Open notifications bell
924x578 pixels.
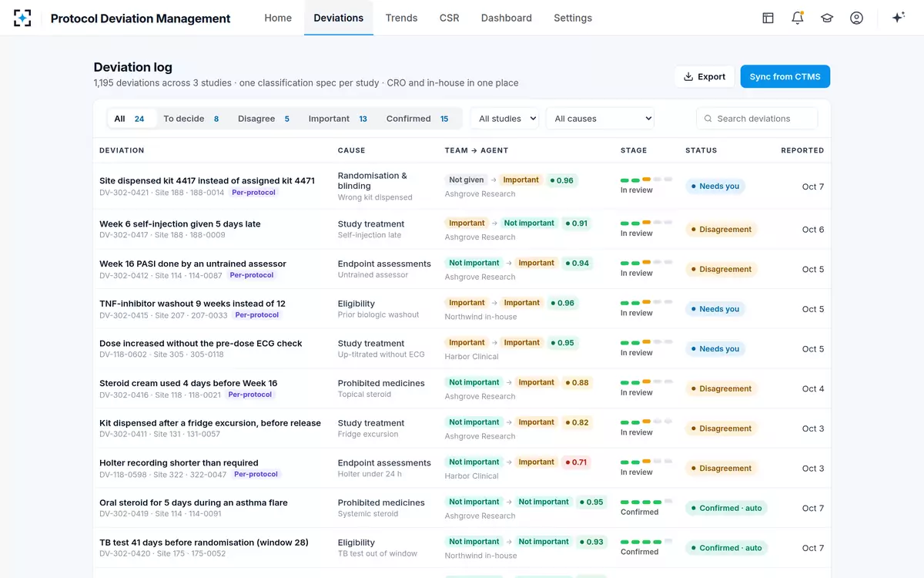point(797,18)
